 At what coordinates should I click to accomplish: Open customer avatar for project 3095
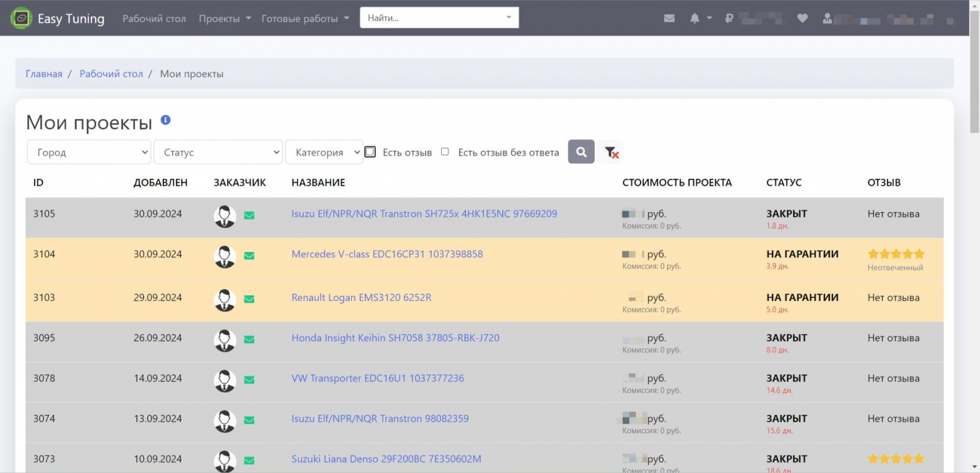point(225,341)
